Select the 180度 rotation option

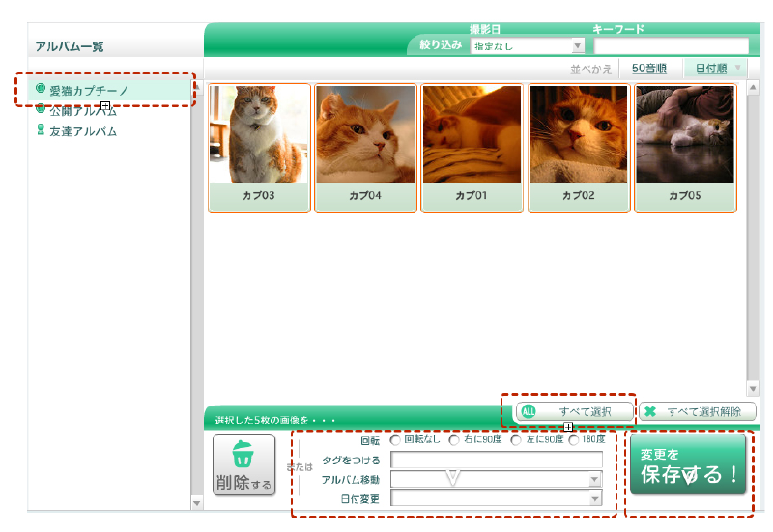[575, 440]
